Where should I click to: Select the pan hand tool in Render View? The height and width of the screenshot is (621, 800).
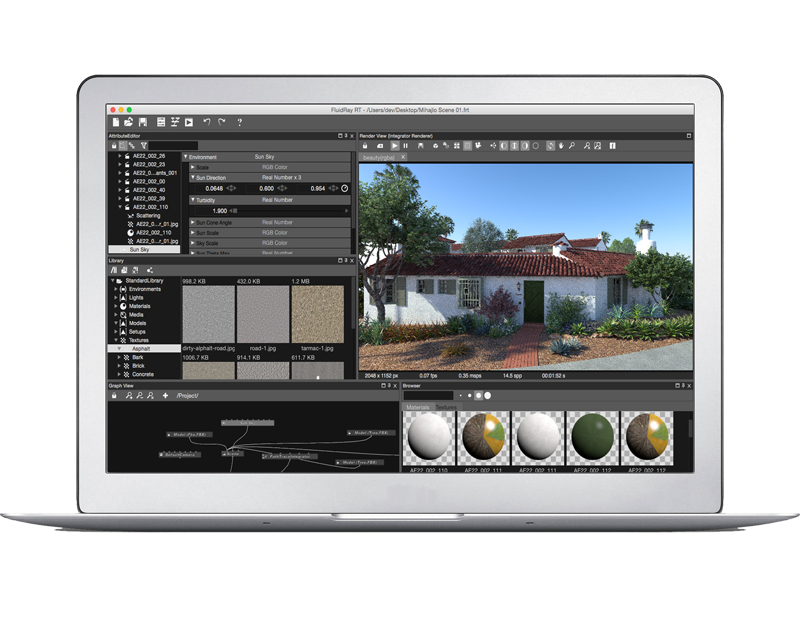(x=561, y=146)
